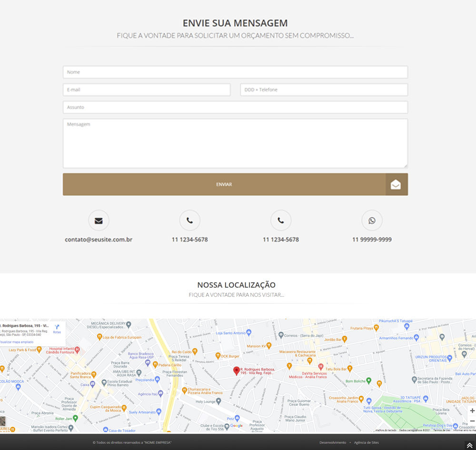Click the red location pin on the map
The image size is (476, 450).
tap(236, 371)
